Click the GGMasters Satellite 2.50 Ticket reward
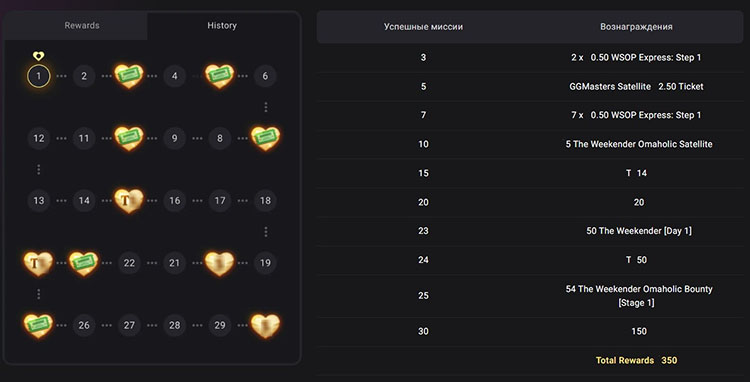The image size is (750, 382). tap(636, 87)
